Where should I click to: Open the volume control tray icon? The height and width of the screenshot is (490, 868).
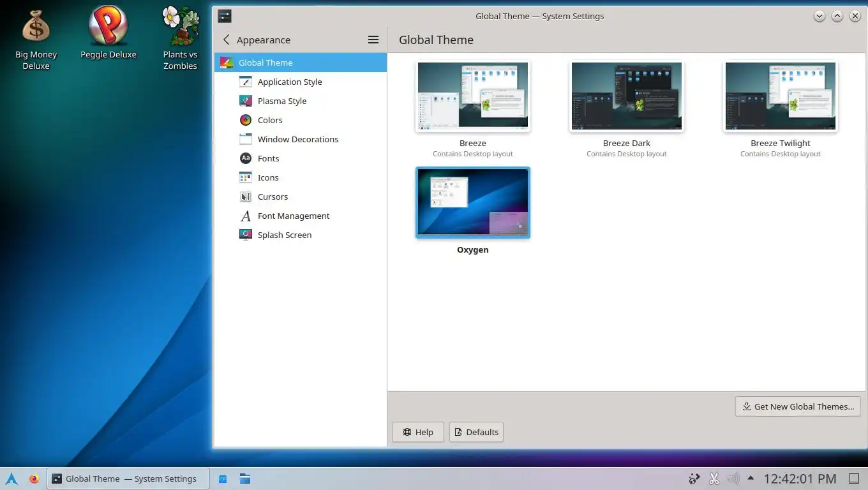click(733, 479)
